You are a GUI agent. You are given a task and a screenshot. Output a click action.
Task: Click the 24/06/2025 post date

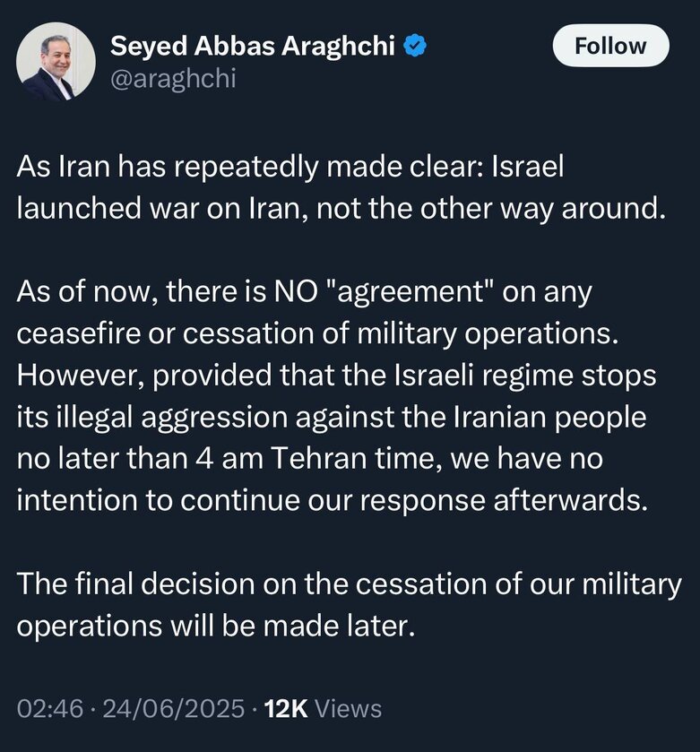pos(174,709)
